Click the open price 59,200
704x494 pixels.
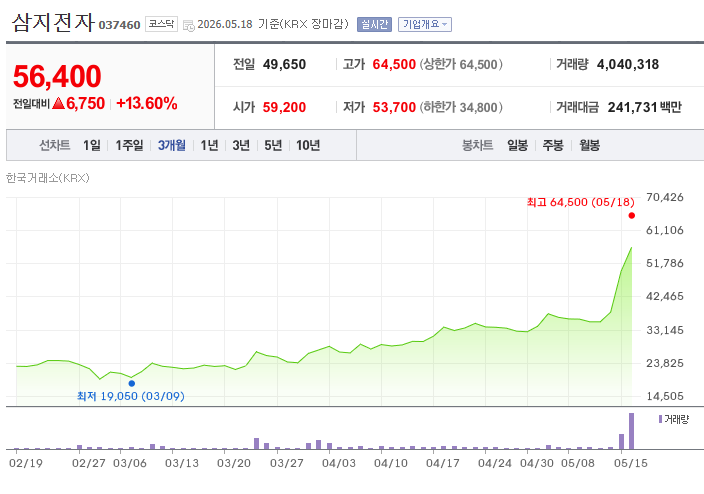tap(284, 107)
